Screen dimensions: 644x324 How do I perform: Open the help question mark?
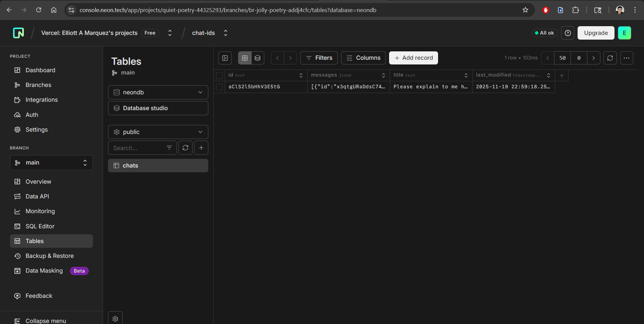pos(568,33)
